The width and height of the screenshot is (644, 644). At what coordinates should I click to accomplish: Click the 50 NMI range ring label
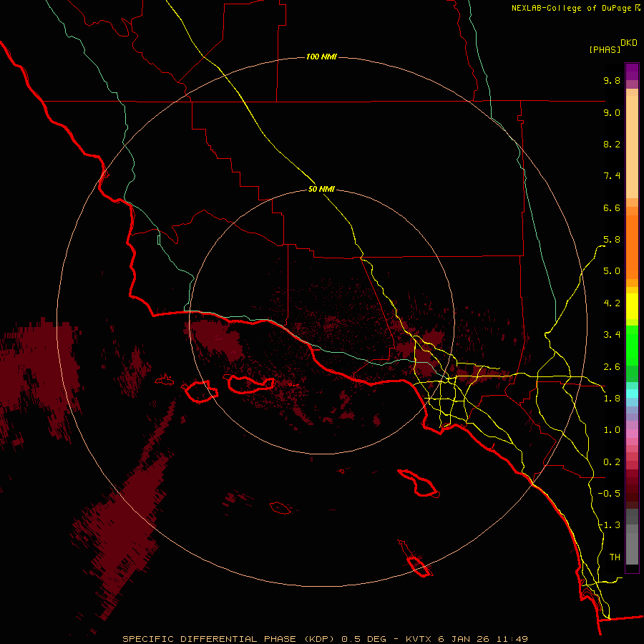coord(321,189)
